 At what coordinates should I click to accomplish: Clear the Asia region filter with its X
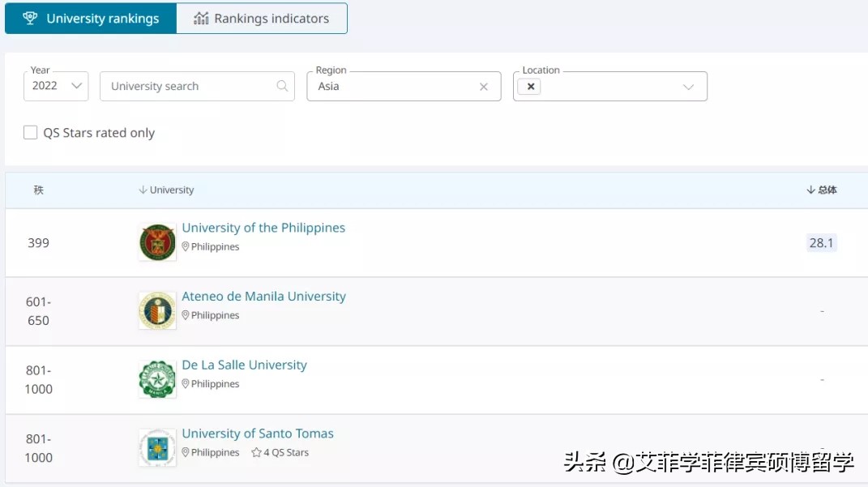[484, 86]
